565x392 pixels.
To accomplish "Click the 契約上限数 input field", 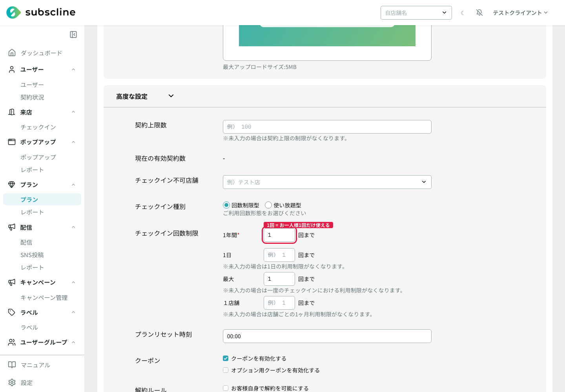I will point(327,127).
